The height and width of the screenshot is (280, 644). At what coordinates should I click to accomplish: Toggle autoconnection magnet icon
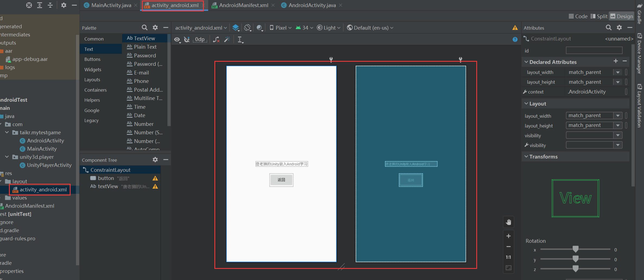coord(187,40)
